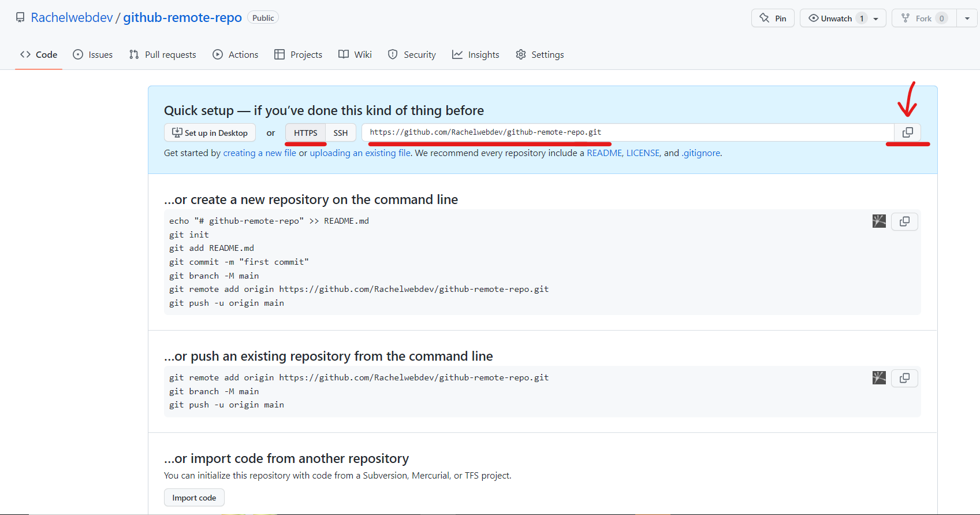Click the Set up in Desktop button

[210, 133]
